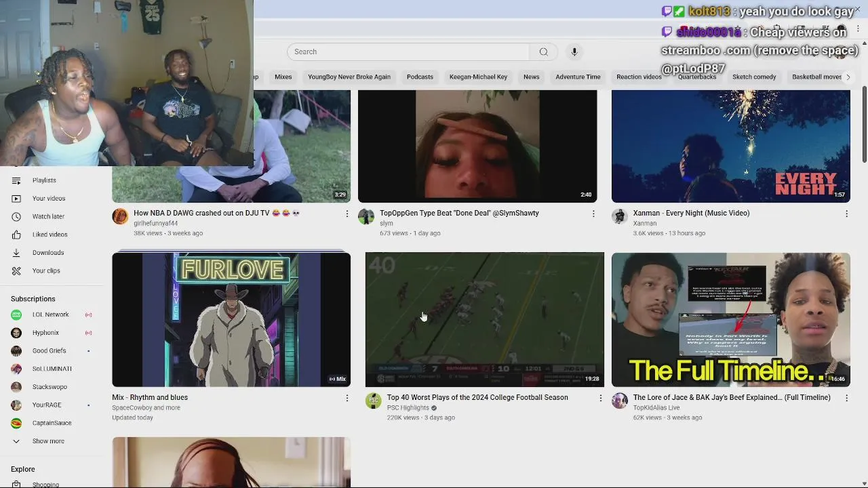Select the Keegan-Michael Key chip
Image resolution: width=868 pixels, height=488 pixels.
[478, 77]
